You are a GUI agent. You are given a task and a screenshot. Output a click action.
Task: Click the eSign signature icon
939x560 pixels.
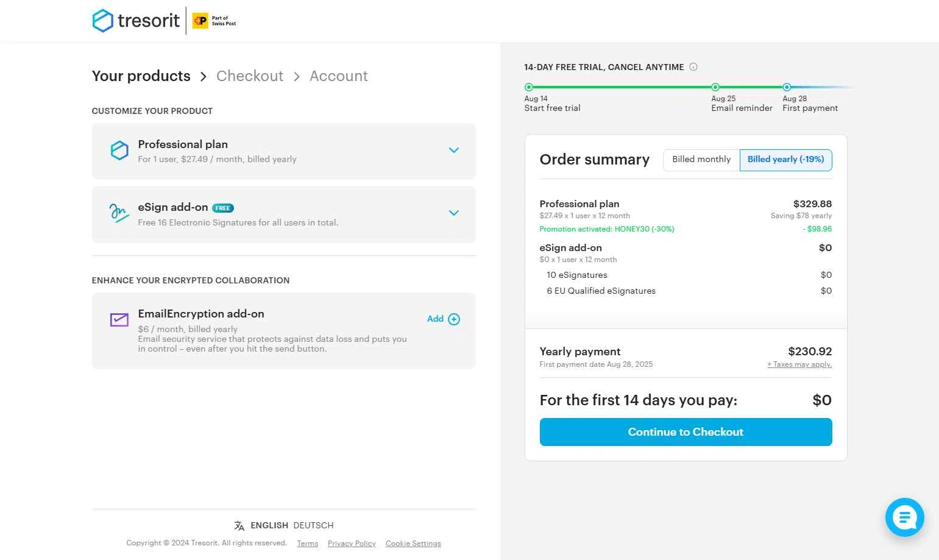(x=119, y=213)
